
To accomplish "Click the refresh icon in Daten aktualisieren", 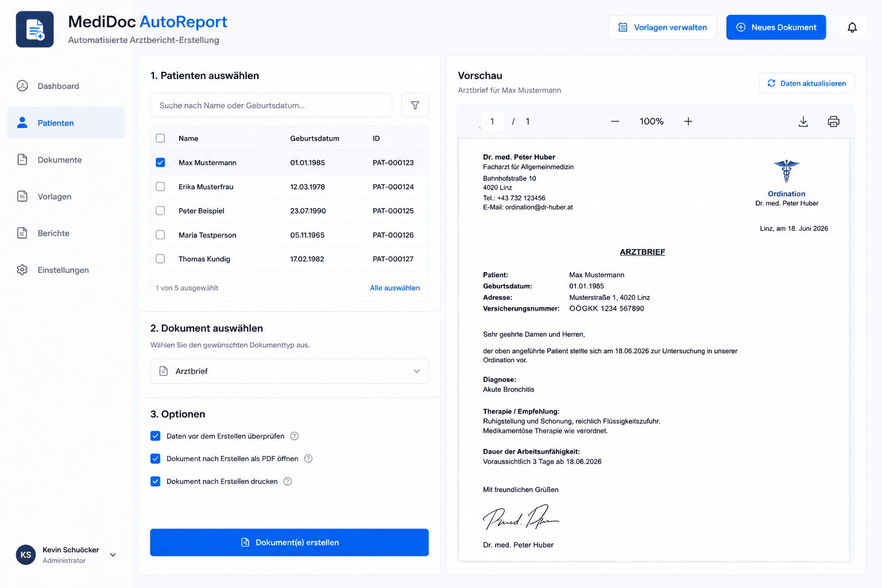I will pos(771,83).
